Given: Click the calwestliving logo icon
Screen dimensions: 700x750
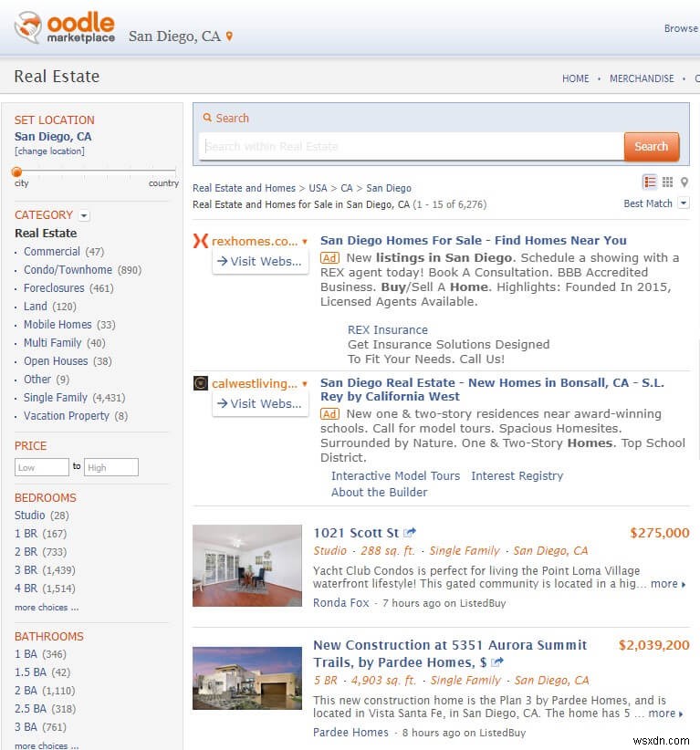Looking at the screenshot, I should pos(201,383).
